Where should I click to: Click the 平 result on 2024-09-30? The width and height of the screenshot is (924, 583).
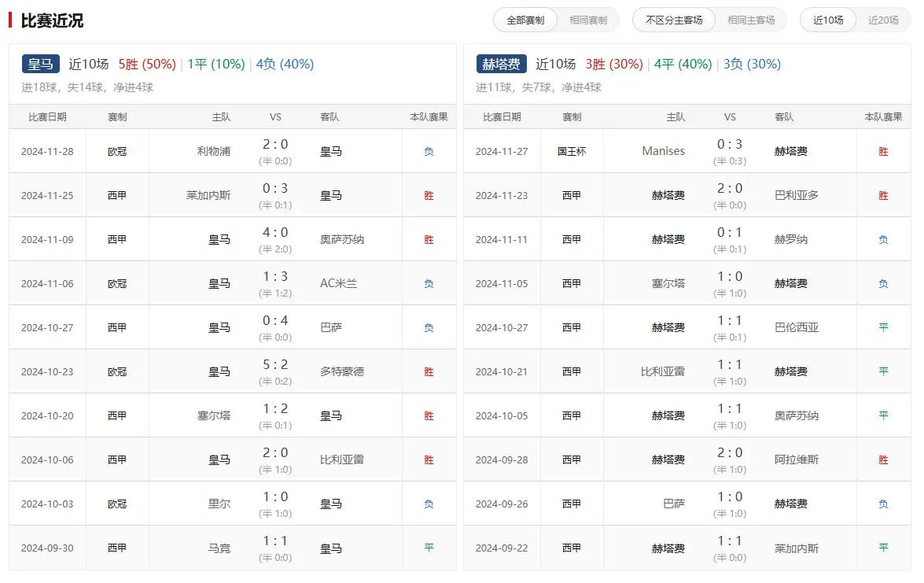pos(429,548)
